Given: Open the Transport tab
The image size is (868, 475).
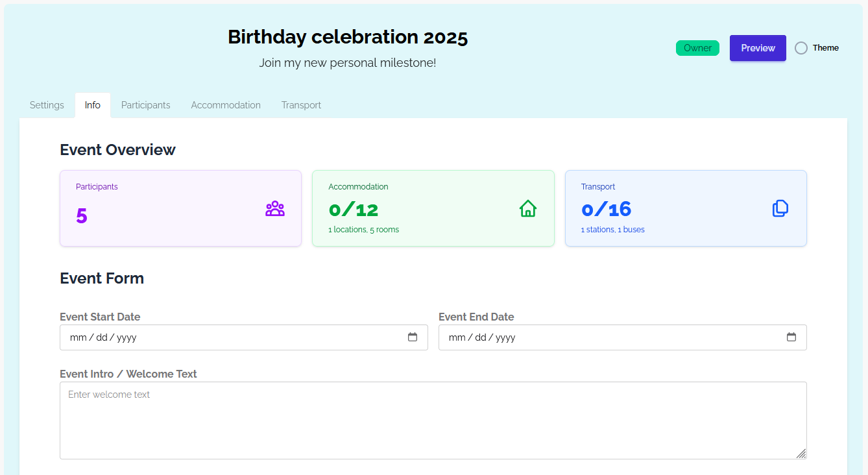Looking at the screenshot, I should point(301,104).
